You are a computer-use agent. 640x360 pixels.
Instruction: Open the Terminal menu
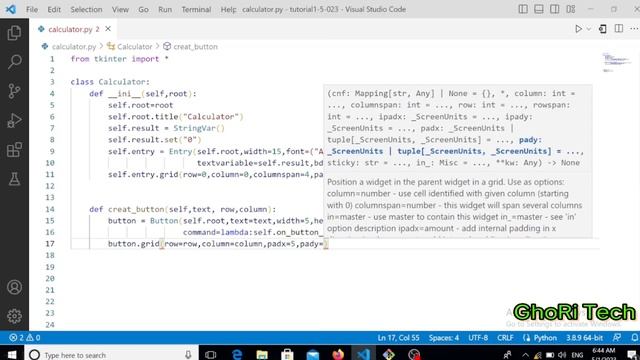(196, 9)
